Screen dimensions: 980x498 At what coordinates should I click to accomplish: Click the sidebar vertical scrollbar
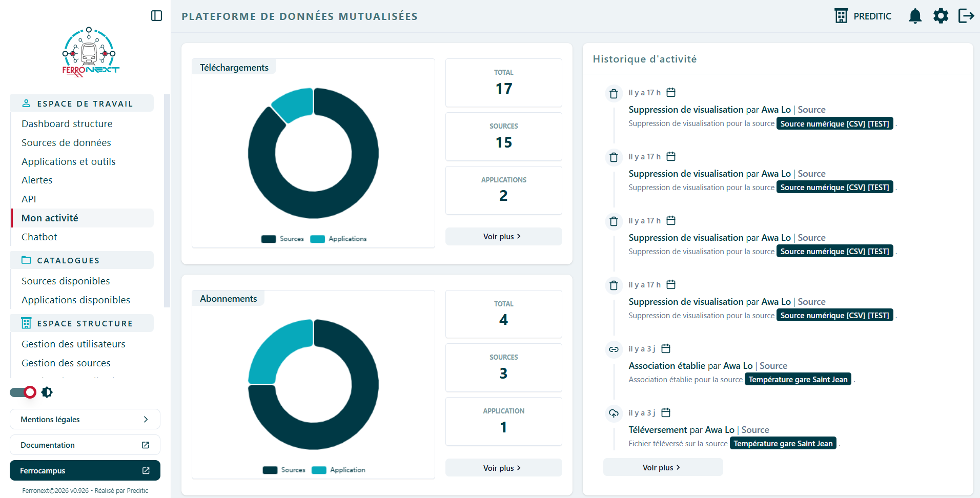[167, 200]
